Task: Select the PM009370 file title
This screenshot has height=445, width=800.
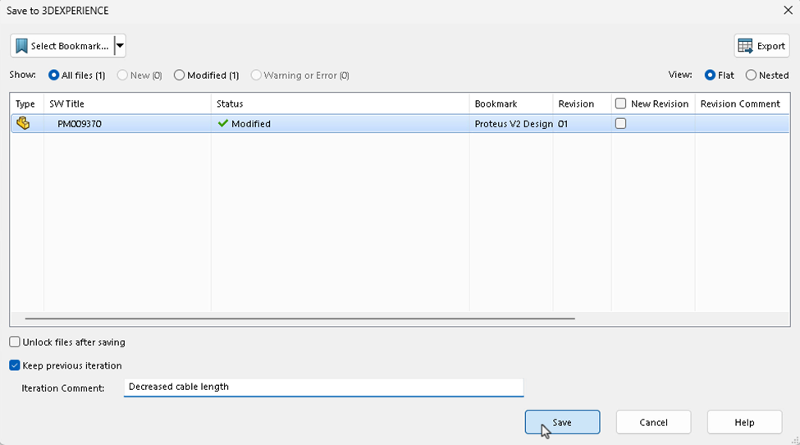Action: (80, 123)
